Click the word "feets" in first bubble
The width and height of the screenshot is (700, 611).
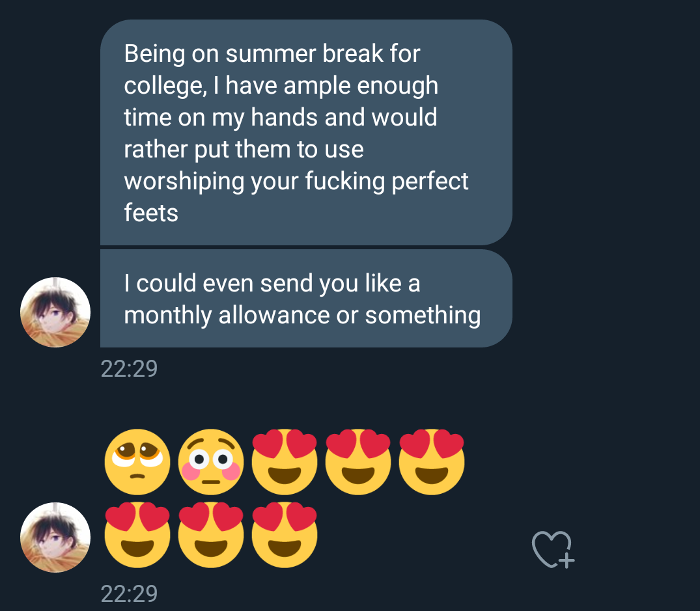(x=151, y=213)
